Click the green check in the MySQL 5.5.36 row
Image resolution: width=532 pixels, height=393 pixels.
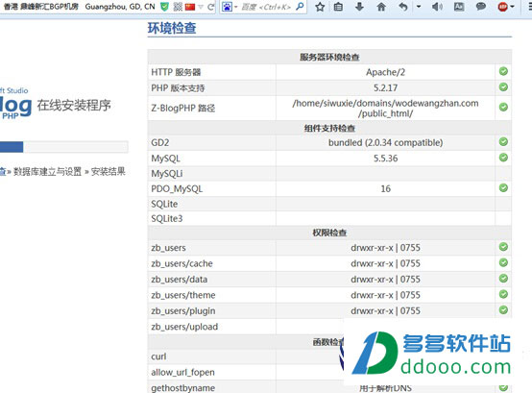pos(503,158)
